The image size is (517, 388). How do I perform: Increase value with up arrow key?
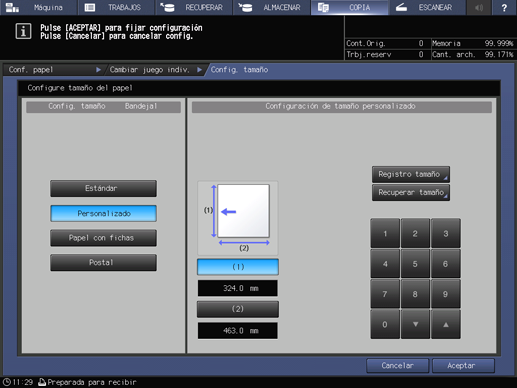click(x=446, y=324)
